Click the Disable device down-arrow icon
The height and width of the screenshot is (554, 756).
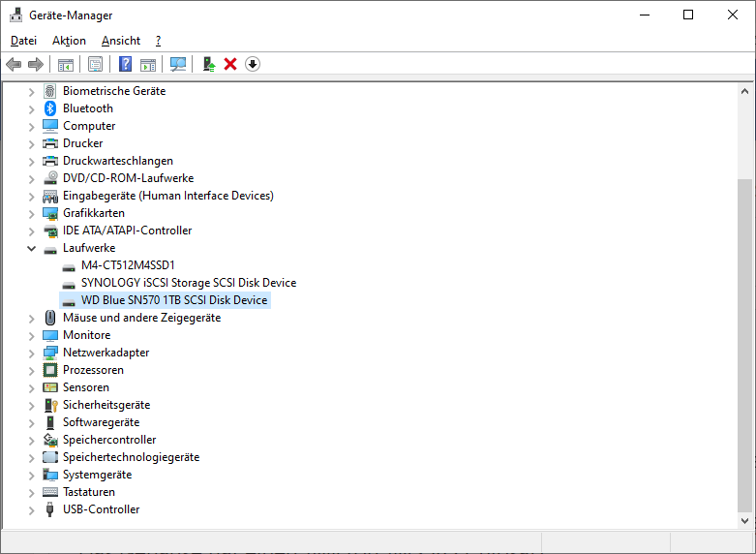[253, 64]
